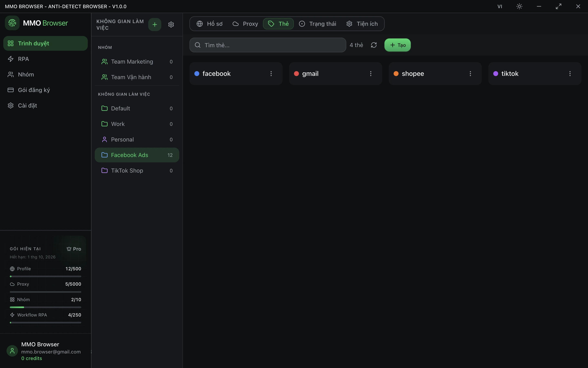Viewport: 588px width, 368px height.
Task: Add a new workspace with plus icon
Action: (155, 24)
